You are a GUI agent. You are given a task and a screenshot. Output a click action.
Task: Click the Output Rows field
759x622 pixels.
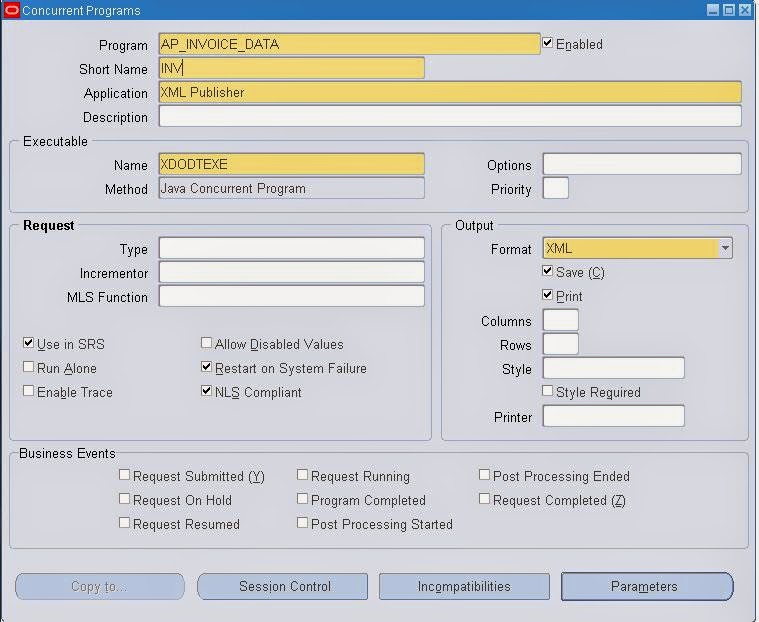[561, 344]
